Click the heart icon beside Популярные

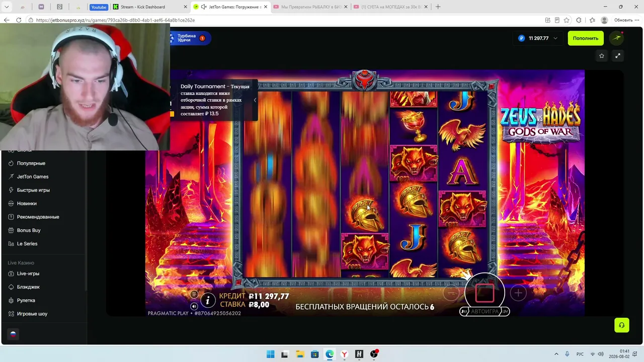coord(12,163)
